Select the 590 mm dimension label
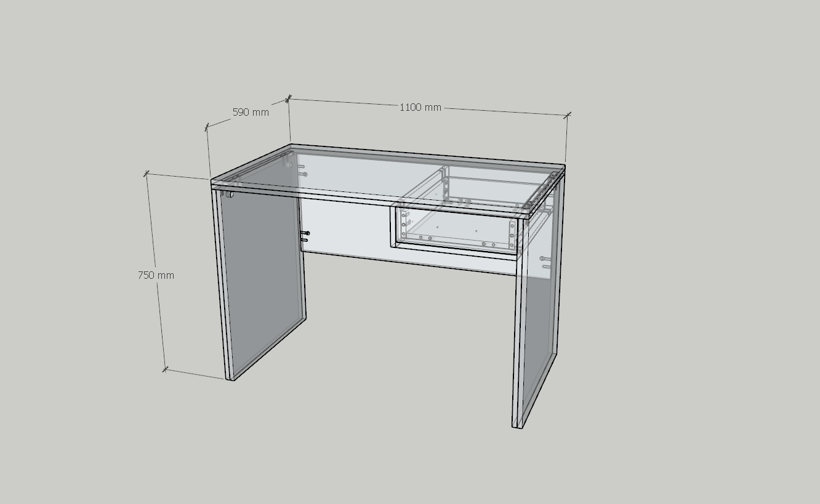Viewport: 820px width, 504px height. pyautogui.click(x=251, y=112)
